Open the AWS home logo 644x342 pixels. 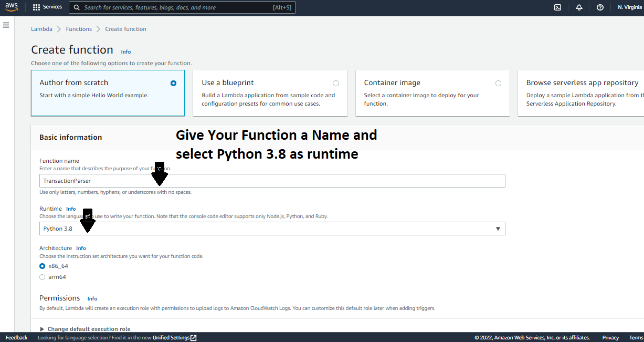[12, 7]
